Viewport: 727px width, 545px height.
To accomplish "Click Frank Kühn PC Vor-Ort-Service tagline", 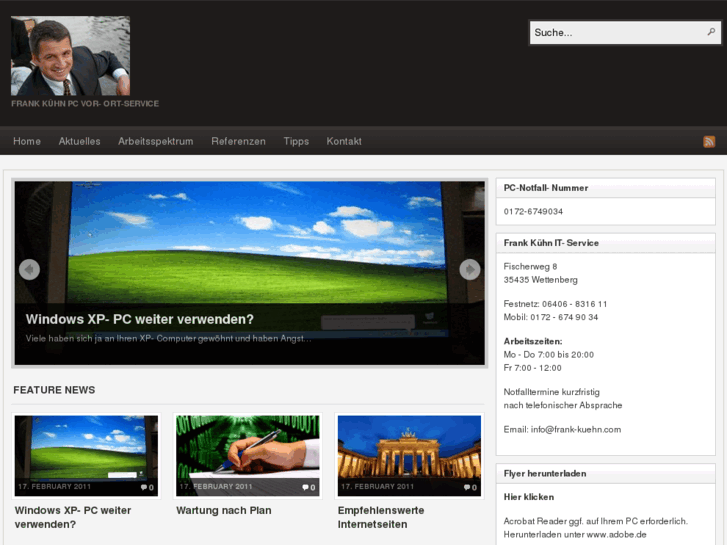I will (85, 103).
